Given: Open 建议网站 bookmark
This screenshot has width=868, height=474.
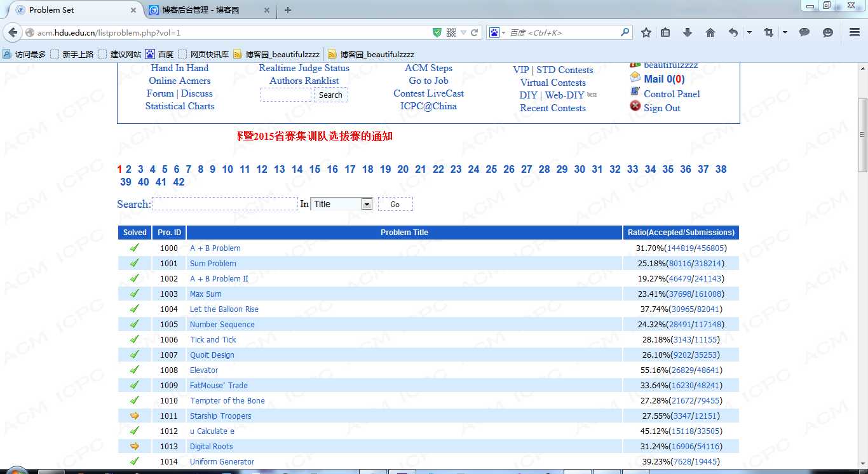Looking at the screenshot, I should (x=119, y=54).
